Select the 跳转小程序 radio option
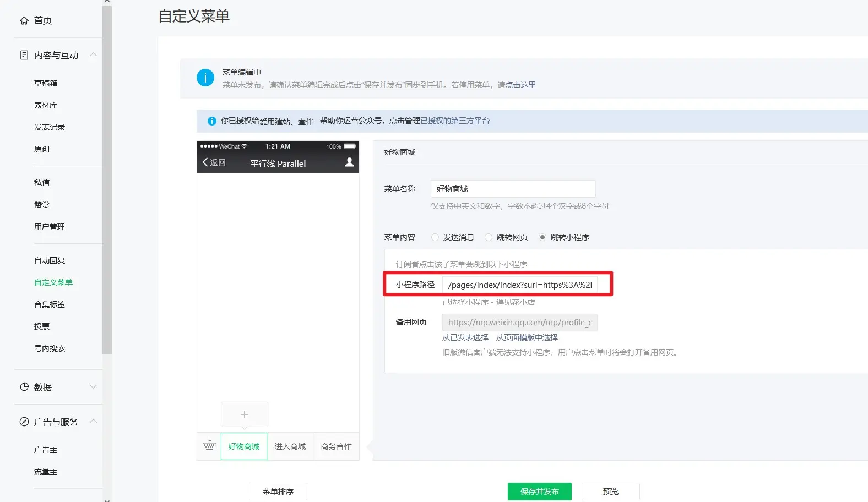This screenshot has width=868, height=502. (542, 237)
